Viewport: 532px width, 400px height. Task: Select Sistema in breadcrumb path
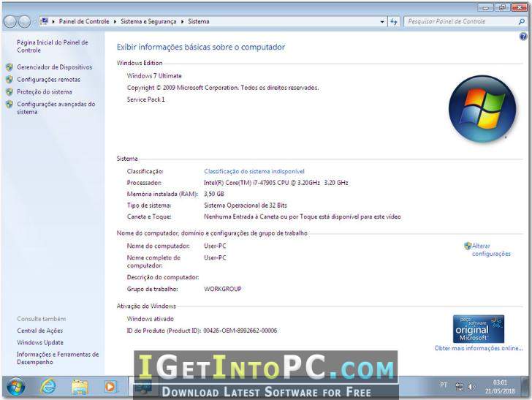click(x=199, y=21)
